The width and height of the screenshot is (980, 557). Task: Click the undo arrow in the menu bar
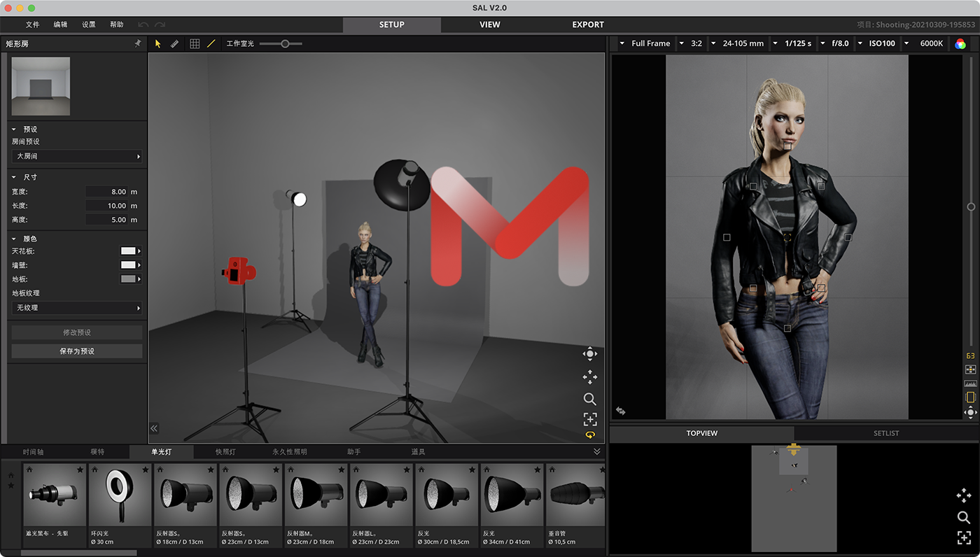point(143,24)
